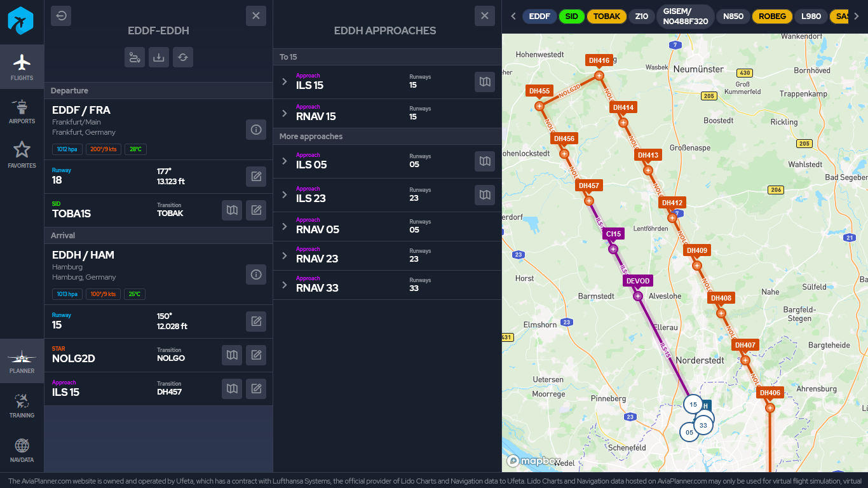The height and width of the screenshot is (488, 868).
Task: Click the DEVOD waypoint marker on map
Action: tap(638, 295)
